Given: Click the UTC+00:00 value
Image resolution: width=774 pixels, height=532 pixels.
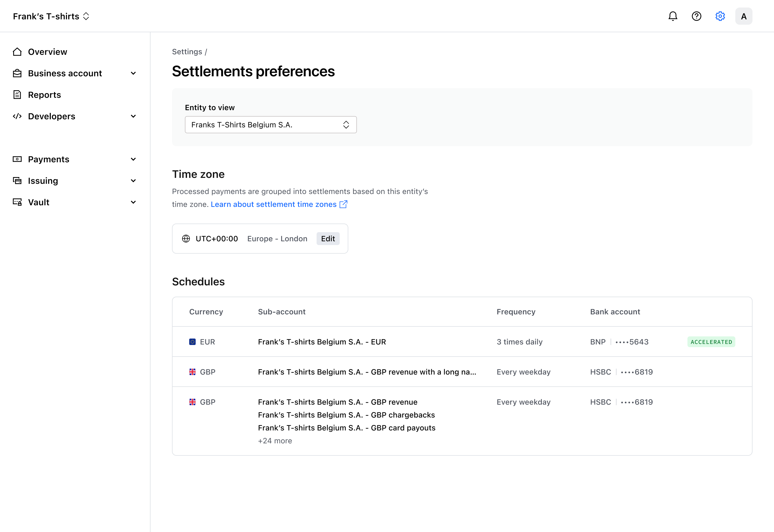Looking at the screenshot, I should click(217, 239).
